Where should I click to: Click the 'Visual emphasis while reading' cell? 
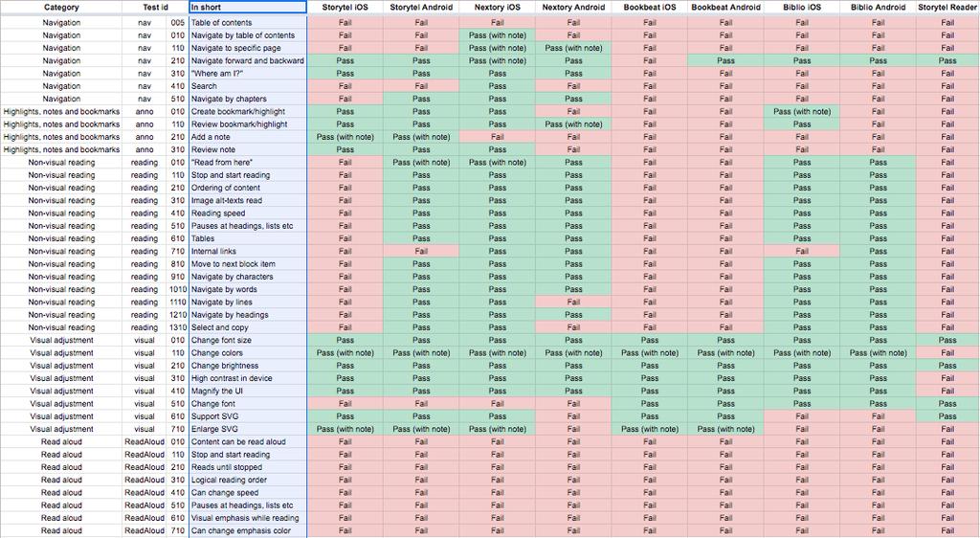point(248,518)
